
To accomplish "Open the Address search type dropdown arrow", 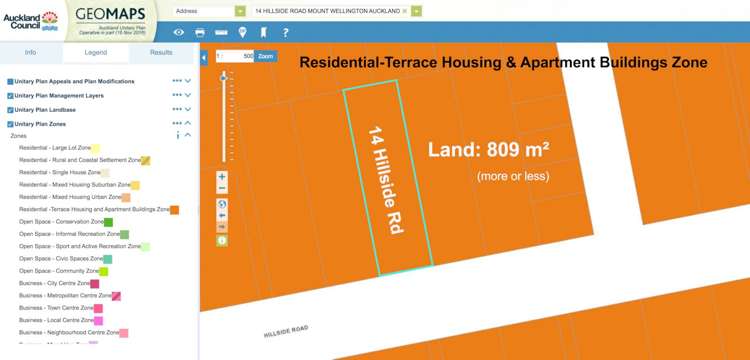I will [x=240, y=11].
